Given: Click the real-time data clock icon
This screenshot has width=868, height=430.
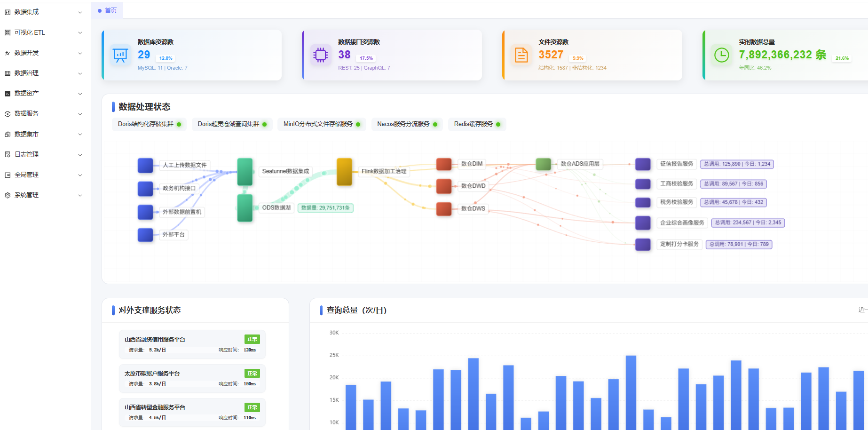Looking at the screenshot, I should click(721, 55).
